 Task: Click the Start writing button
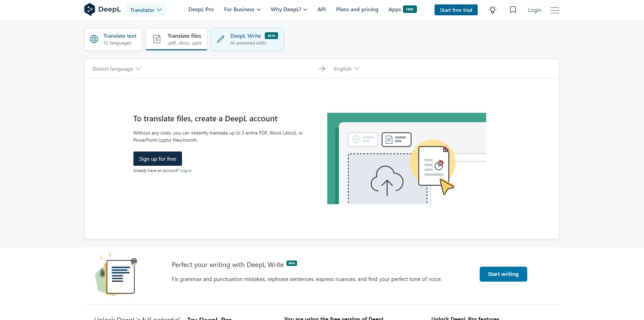[503, 274]
